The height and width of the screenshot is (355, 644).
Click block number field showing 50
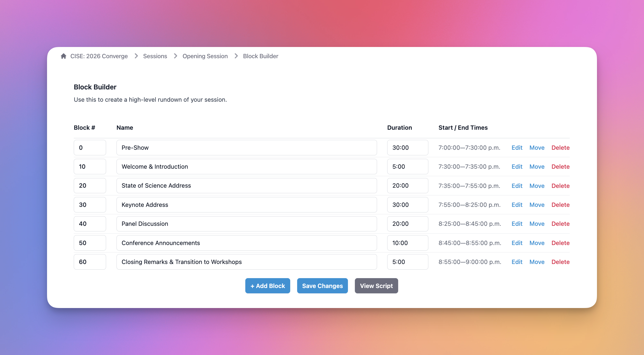90,243
